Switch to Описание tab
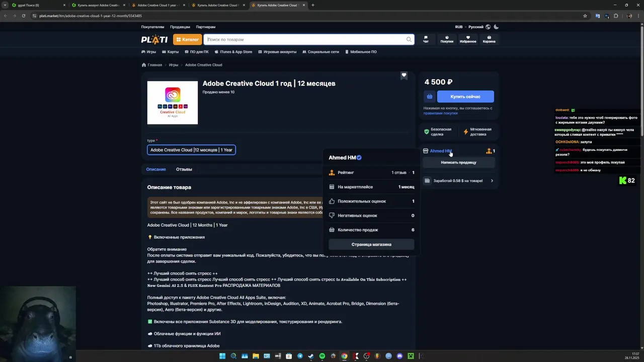Viewport: 644px width, 362px height. [x=156, y=169]
